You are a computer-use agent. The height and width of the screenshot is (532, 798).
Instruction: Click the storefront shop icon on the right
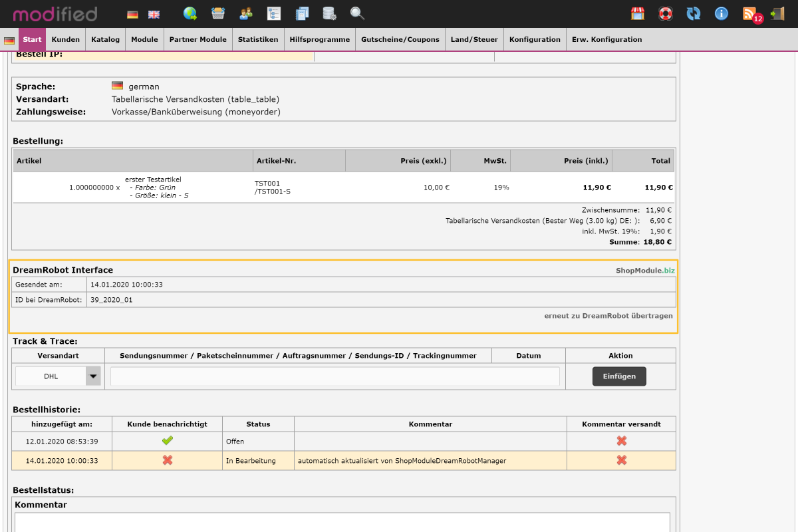tap(638, 13)
